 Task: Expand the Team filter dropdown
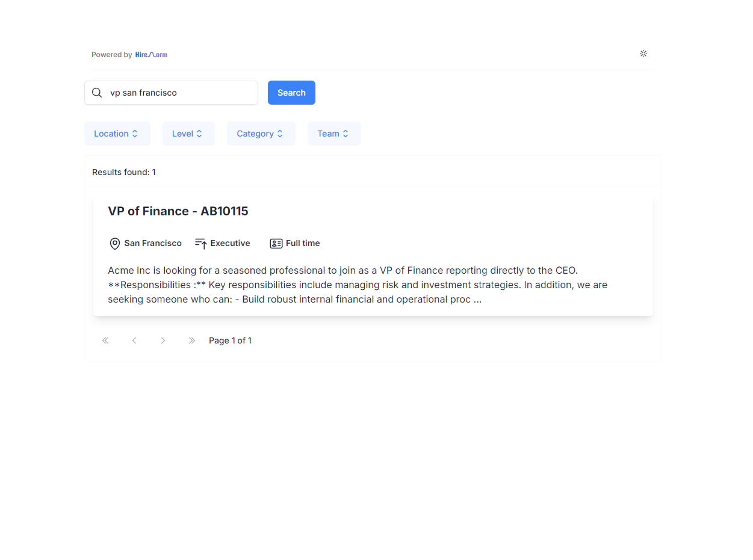point(334,134)
